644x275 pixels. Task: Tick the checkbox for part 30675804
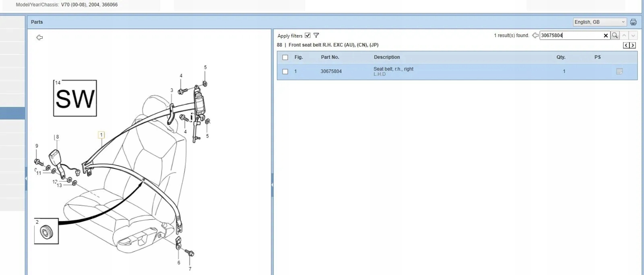point(285,71)
